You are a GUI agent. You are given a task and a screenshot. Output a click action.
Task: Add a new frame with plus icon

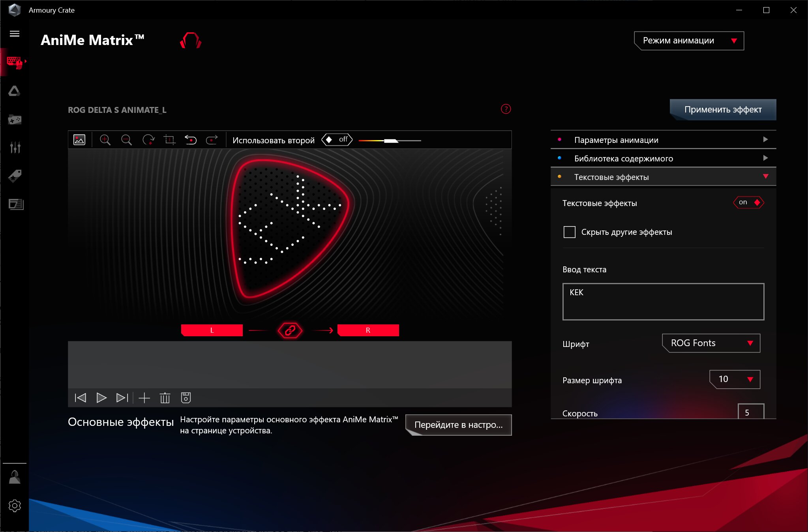144,398
